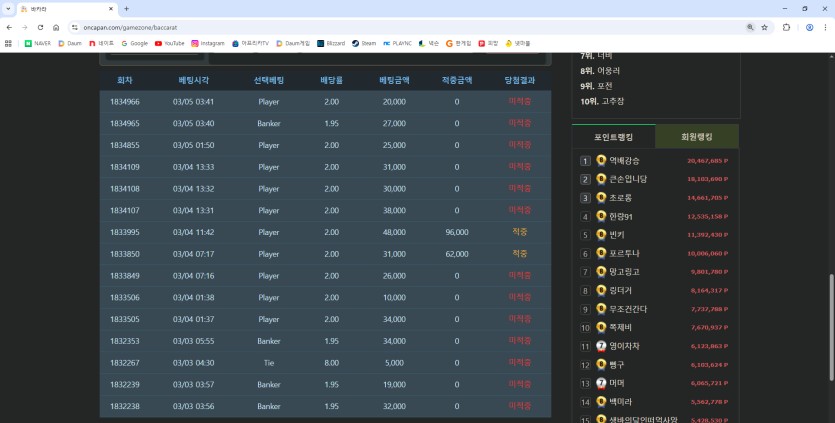Switch to the 회원랭킹 tab

click(697, 137)
